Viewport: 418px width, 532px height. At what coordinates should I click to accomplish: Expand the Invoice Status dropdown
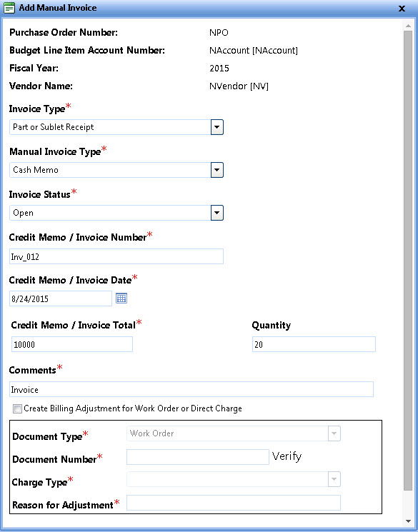coord(217,213)
